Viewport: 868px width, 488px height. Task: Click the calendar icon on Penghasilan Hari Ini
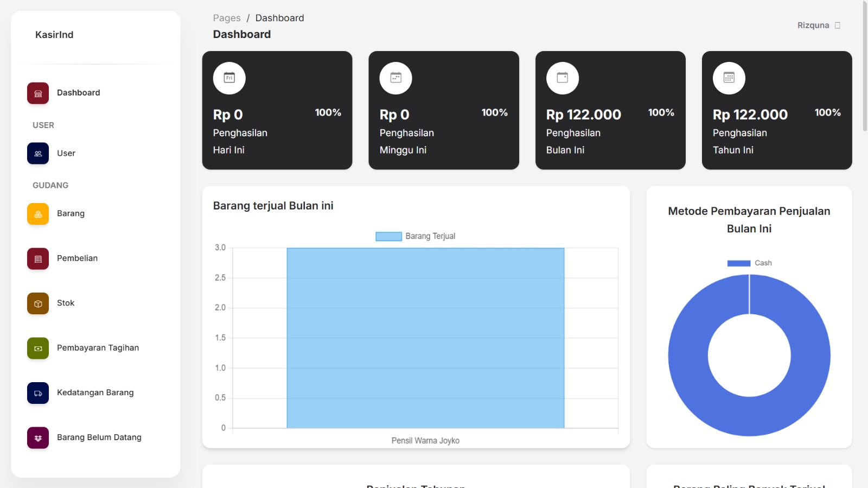tap(229, 78)
